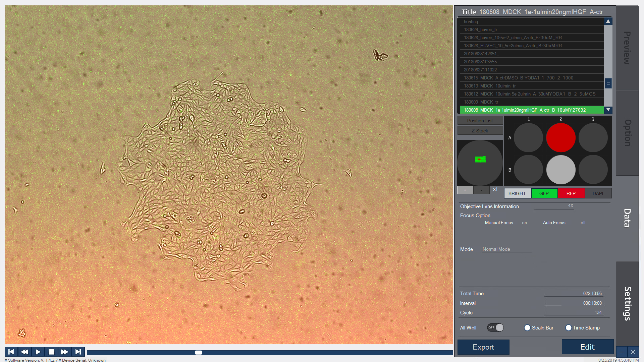Click the rewind playback button
The width and height of the screenshot is (644, 362).
[x=24, y=352]
